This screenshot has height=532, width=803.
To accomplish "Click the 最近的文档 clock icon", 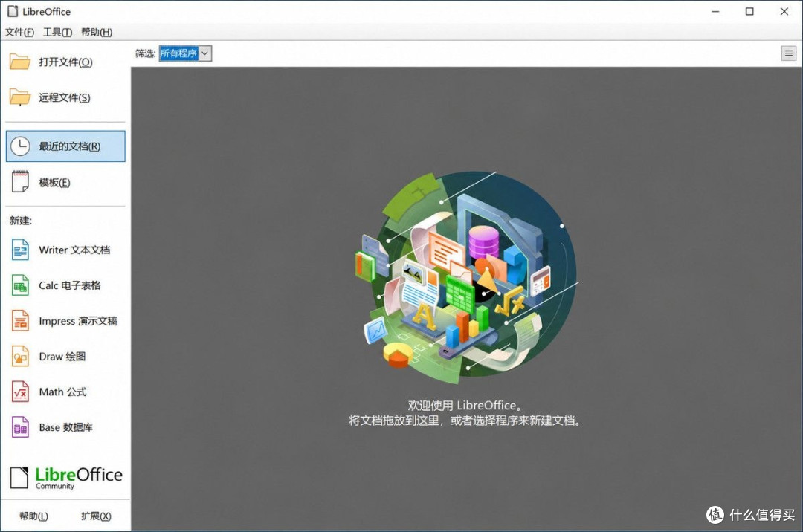I will point(20,146).
